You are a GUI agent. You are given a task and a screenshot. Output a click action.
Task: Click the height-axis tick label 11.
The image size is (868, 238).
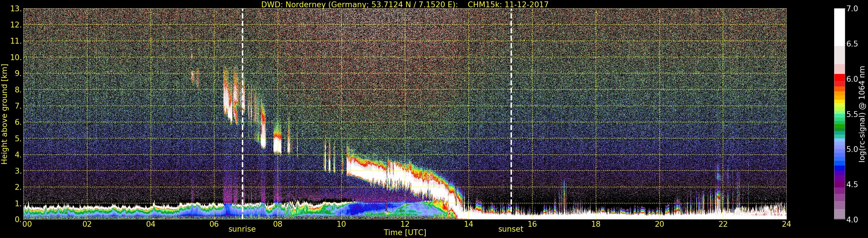(x=16, y=41)
